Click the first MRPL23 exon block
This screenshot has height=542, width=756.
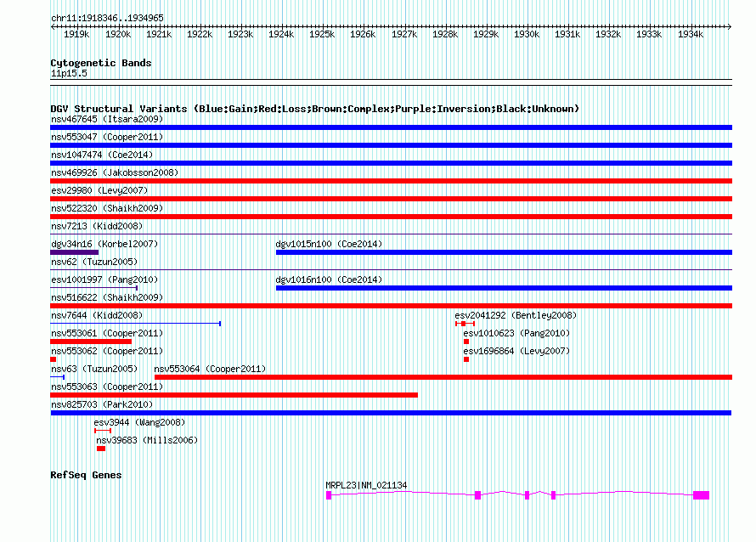point(329,495)
